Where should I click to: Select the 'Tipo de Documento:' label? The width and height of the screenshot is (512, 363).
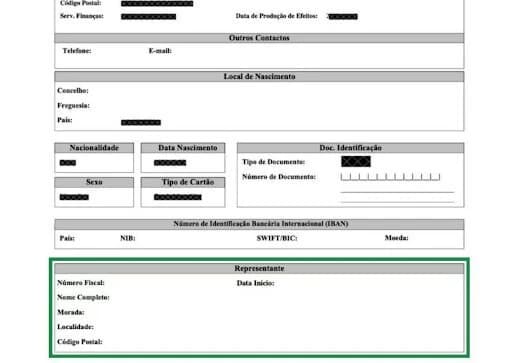(273, 162)
